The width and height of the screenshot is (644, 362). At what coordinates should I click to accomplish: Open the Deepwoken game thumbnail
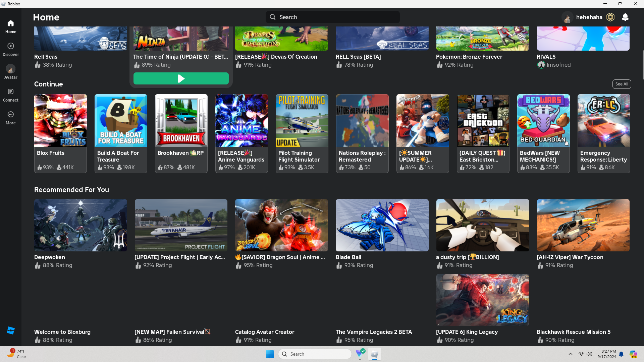[x=80, y=225]
